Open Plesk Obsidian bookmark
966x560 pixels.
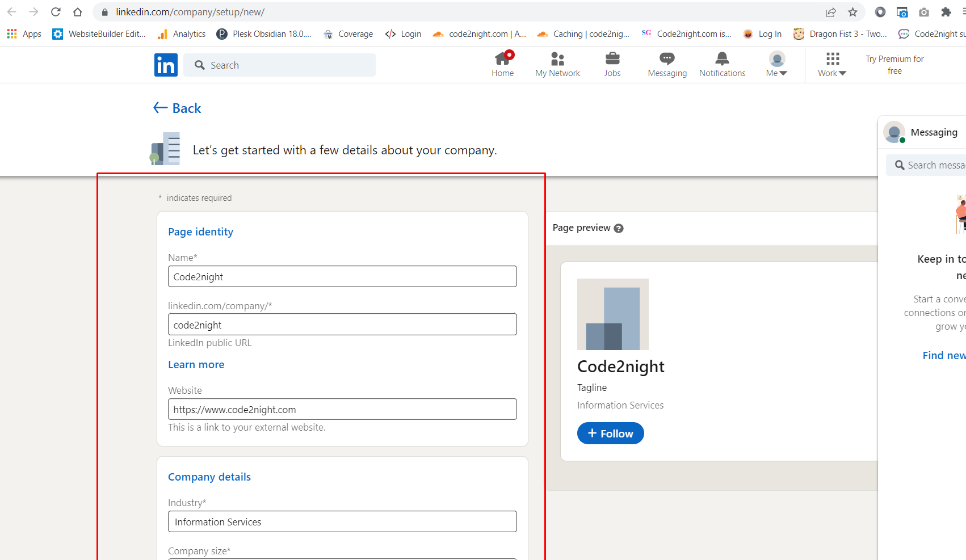264,34
